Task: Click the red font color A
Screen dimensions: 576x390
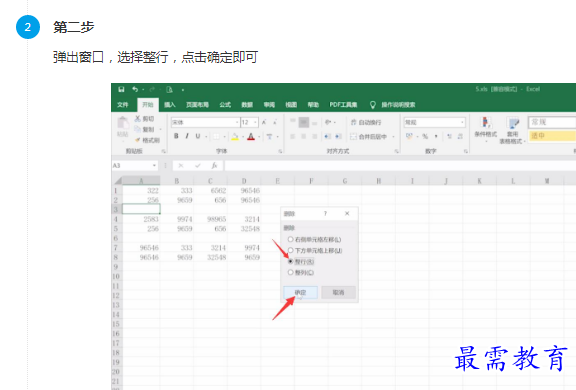Action: click(x=251, y=137)
